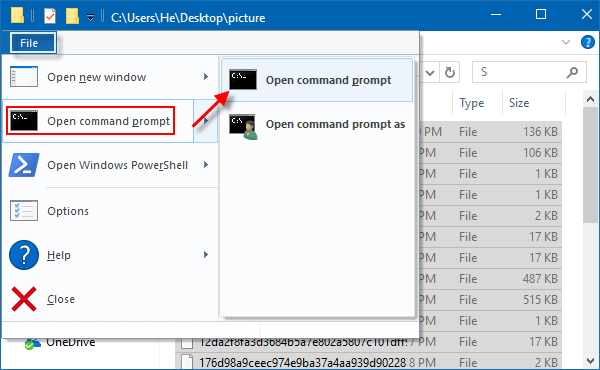Click the scrollbar down arrow
Screen dimensions: 600x370
(x=590, y=361)
